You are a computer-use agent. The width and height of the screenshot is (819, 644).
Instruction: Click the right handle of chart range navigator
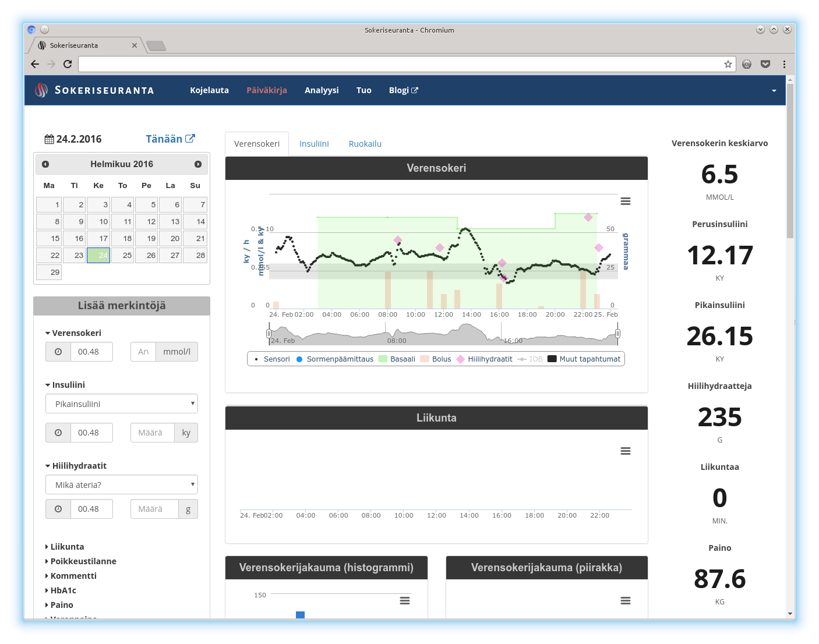pyautogui.click(x=617, y=334)
